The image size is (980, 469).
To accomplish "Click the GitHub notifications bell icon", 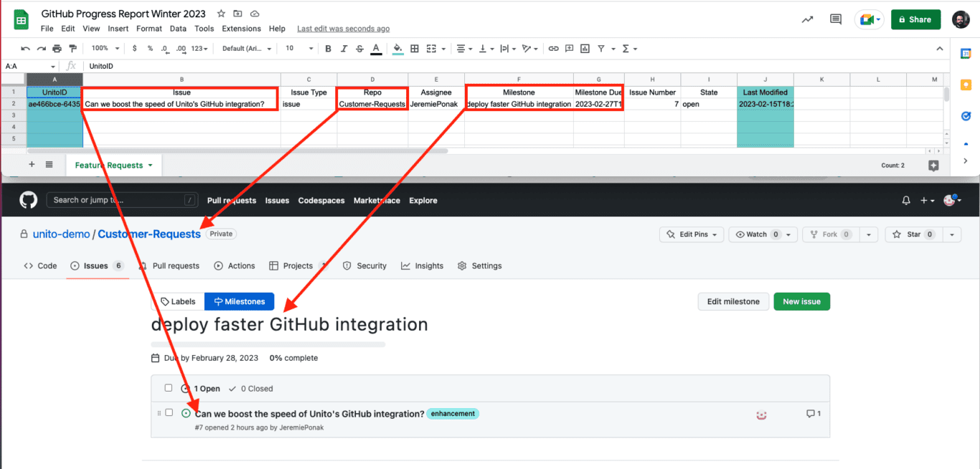I will [x=906, y=201].
